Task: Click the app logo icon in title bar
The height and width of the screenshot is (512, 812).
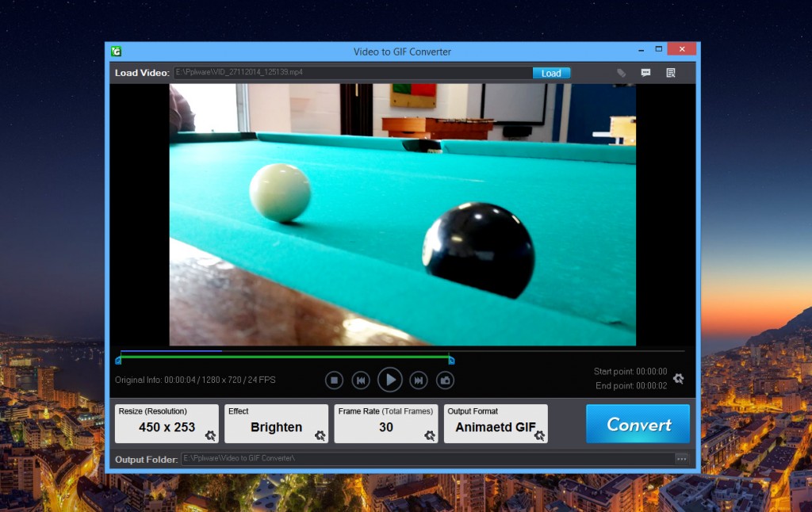Action: point(116,52)
